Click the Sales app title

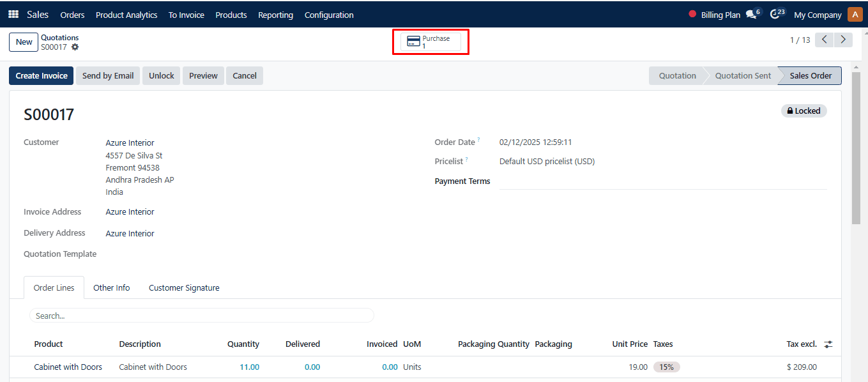[38, 14]
